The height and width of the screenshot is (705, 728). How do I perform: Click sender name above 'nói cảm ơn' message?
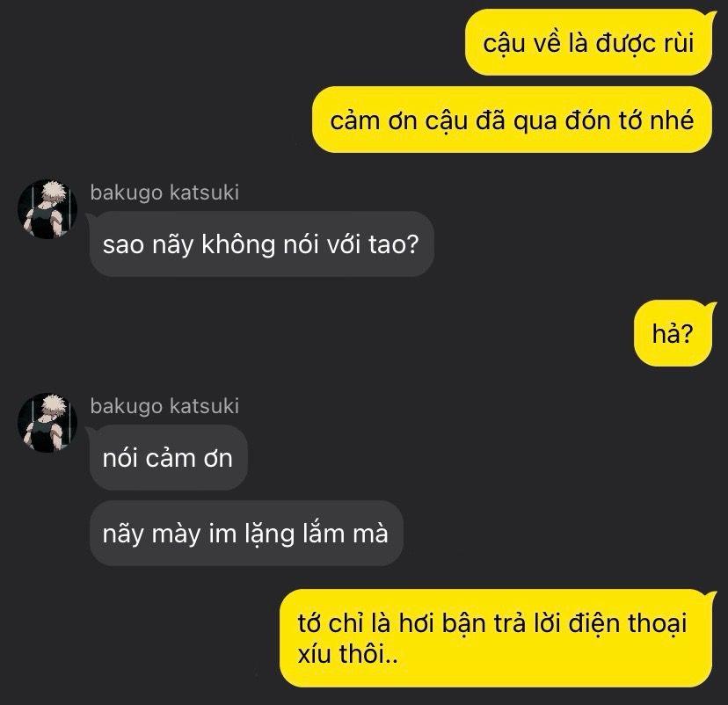tap(164, 406)
